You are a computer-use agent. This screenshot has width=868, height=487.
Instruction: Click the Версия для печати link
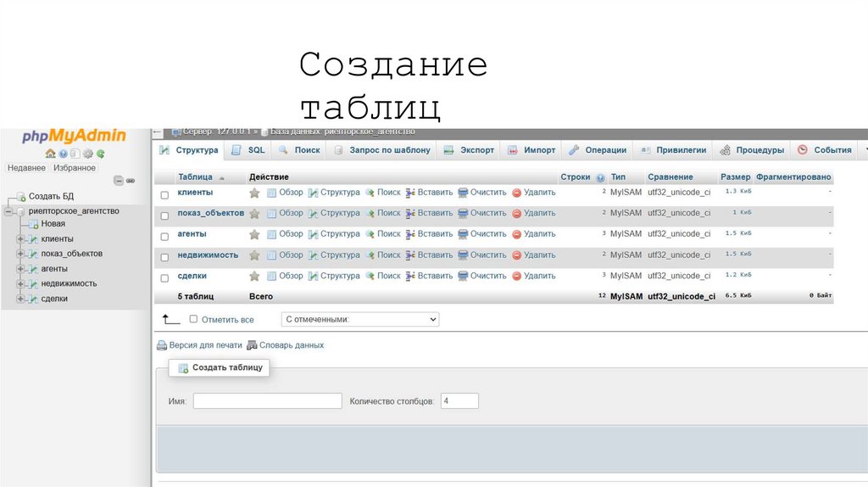coord(205,345)
